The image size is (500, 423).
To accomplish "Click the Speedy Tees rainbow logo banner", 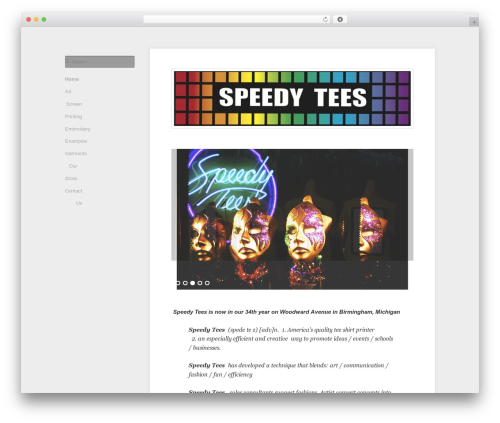I will (x=292, y=98).
